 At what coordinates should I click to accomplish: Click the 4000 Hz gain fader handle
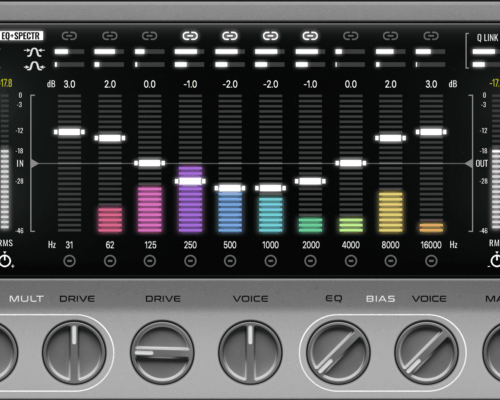[x=351, y=163]
